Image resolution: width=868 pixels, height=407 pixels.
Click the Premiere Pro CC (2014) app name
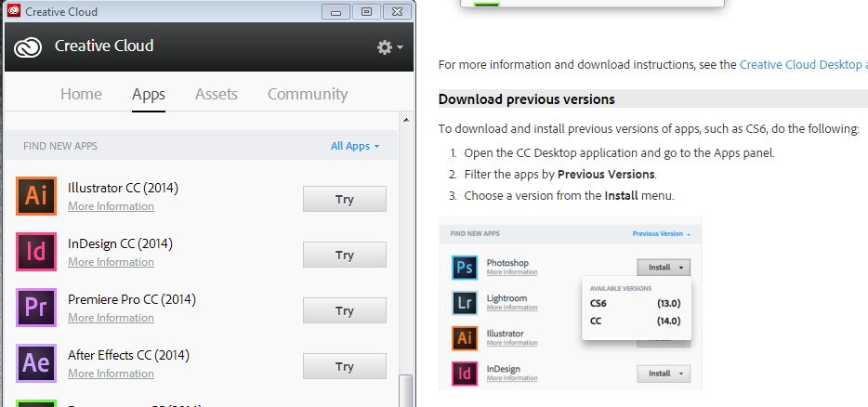pyautogui.click(x=132, y=299)
